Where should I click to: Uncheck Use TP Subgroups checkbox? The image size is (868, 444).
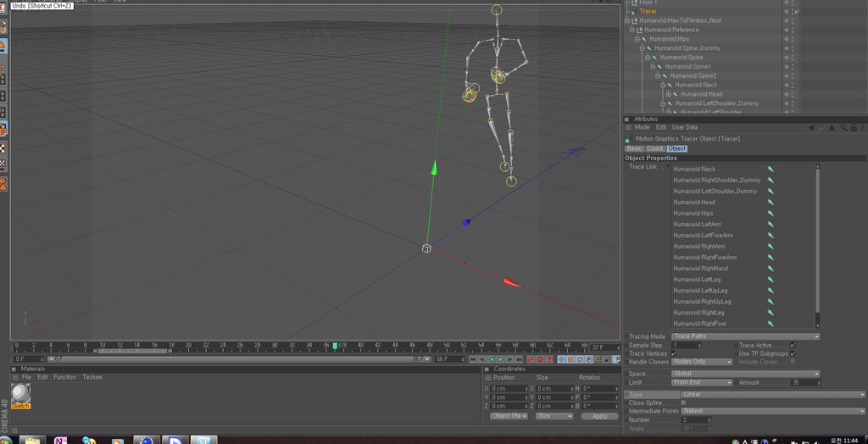point(793,353)
